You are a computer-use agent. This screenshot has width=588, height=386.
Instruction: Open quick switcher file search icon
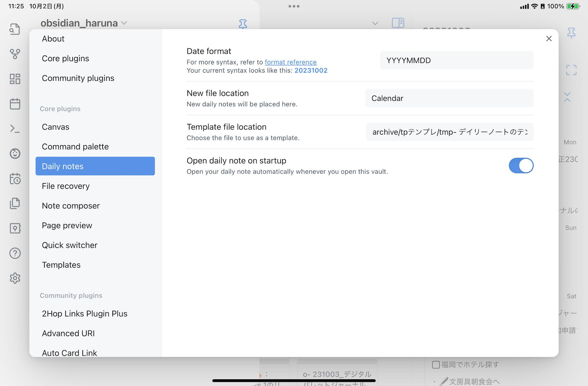click(15, 29)
